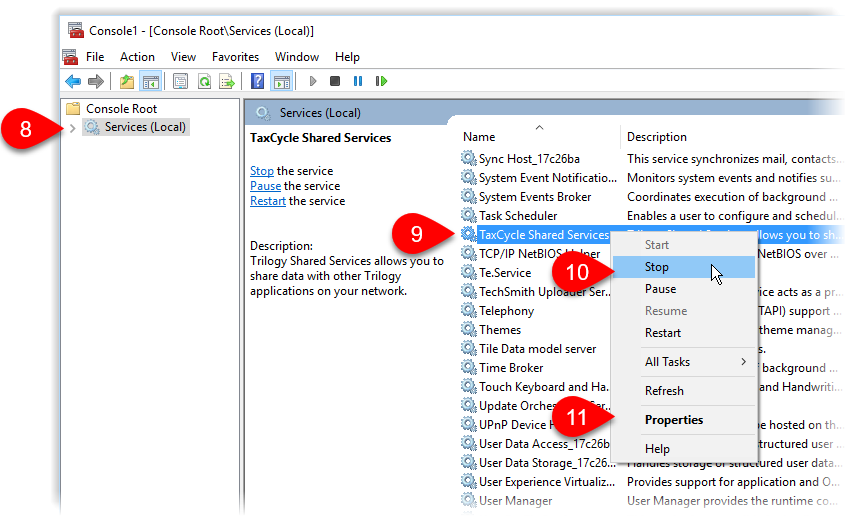Select Console Root in the tree
The width and height of the screenshot is (846, 516).
pyautogui.click(x=121, y=108)
